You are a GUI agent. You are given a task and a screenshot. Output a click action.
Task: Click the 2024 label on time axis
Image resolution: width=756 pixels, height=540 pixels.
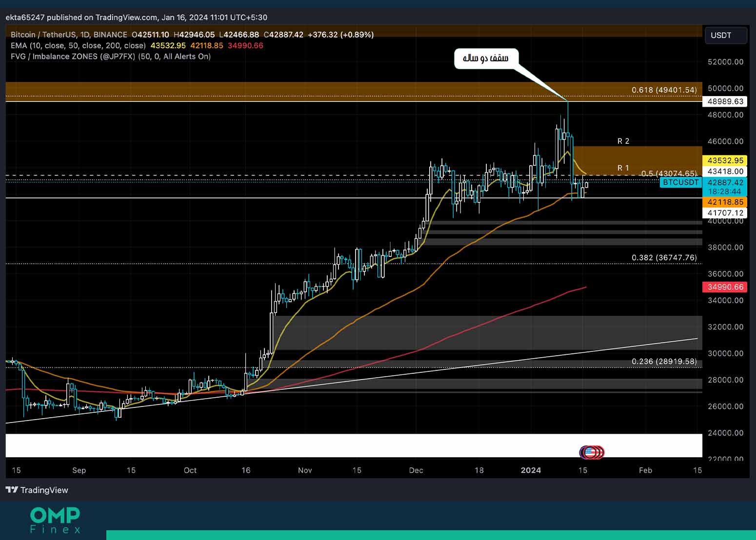click(531, 470)
